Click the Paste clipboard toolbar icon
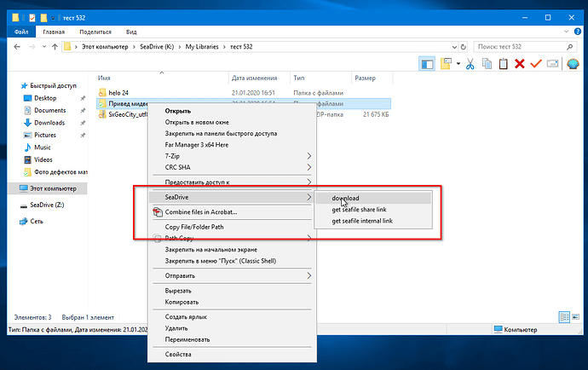588x370 pixels. click(504, 64)
